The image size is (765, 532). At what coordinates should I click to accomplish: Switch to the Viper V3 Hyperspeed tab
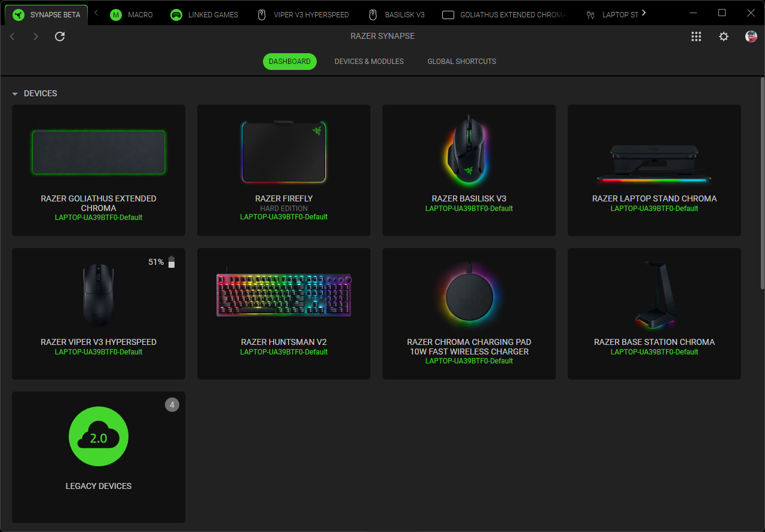[303, 15]
